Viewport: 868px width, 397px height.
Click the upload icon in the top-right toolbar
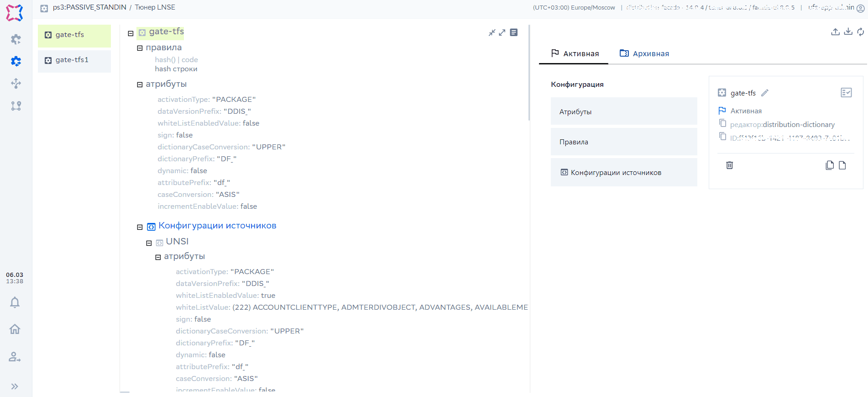pos(835,32)
